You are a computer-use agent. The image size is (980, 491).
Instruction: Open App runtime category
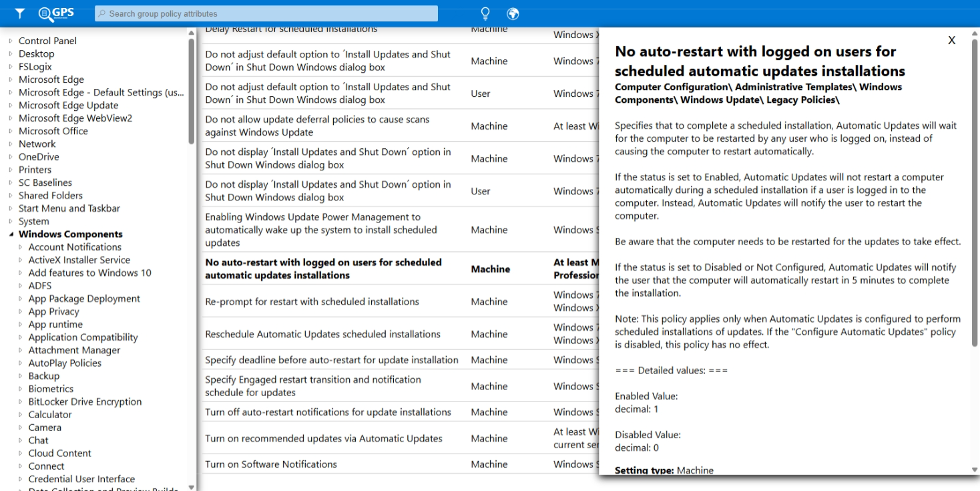click(55, 324)
